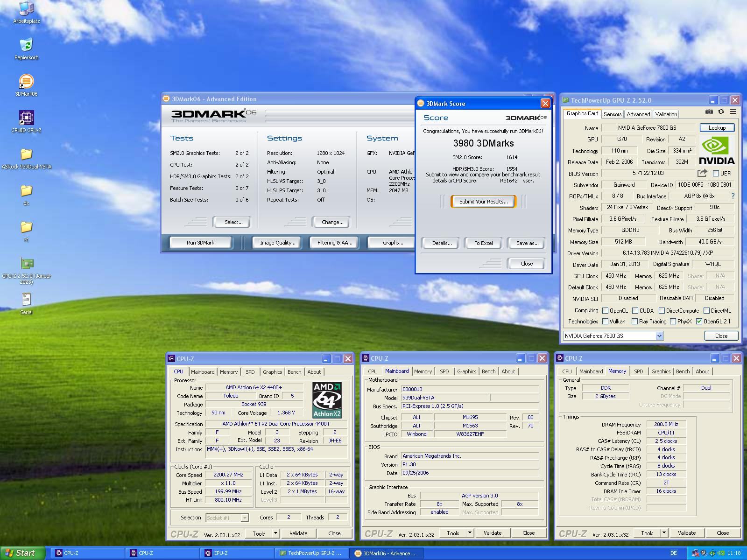Viewport: 747px width, 560px height.
Task: Click NVIDIA logo in GPU-Z
Action: pyautogui.click(x=717, y=151)
